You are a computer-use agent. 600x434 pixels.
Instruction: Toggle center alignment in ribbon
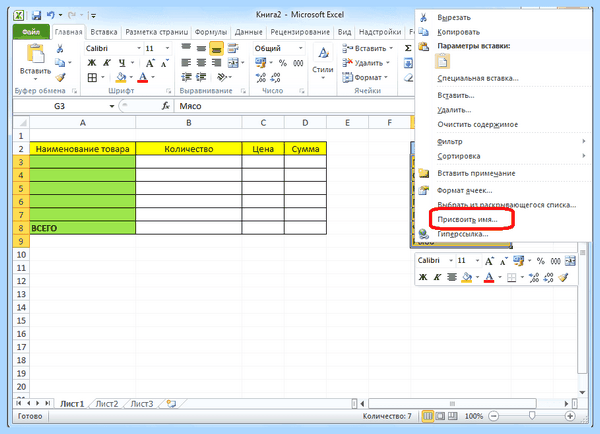point(201,63)
